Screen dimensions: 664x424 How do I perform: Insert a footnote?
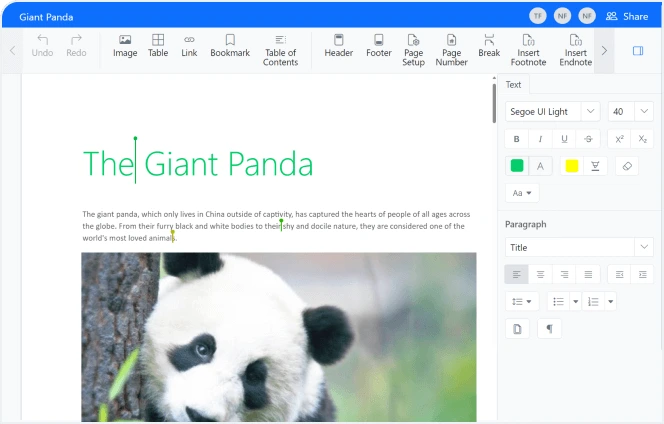tap(528, 50)
